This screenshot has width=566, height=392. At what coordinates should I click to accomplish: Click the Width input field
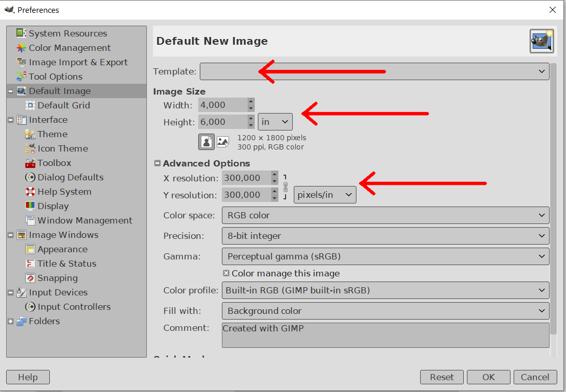click(223, 105)
